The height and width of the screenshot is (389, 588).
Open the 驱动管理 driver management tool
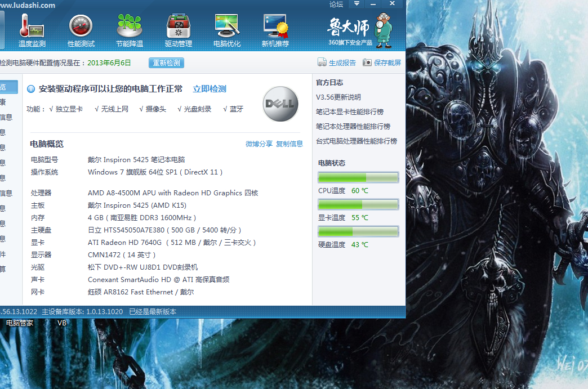pyautogui.click(x=179, y=31)
